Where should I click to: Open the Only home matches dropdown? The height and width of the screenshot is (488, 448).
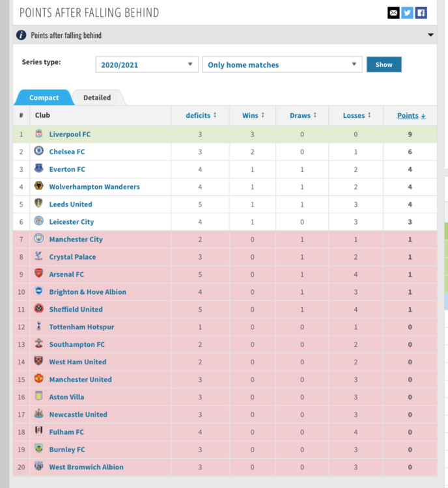(x=282, y=64)
